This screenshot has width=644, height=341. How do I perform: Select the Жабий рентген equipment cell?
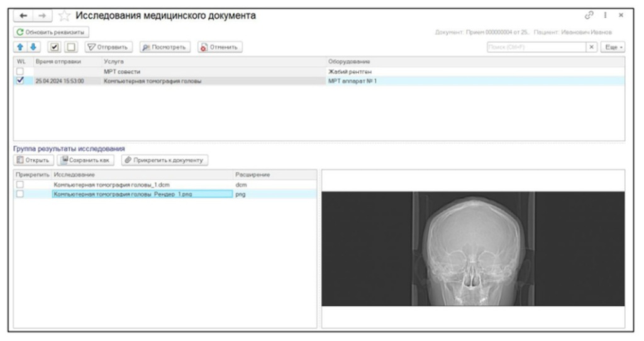click(x=475, y=72)
